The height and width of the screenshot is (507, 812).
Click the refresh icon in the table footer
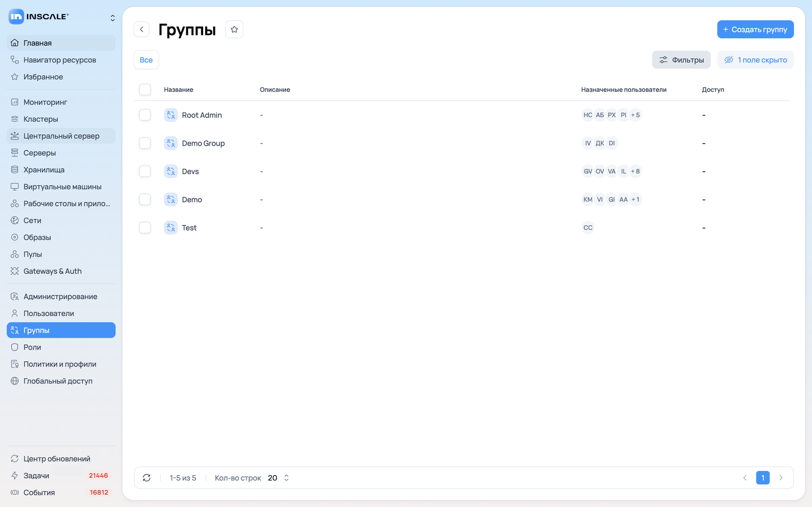(147, 478)
